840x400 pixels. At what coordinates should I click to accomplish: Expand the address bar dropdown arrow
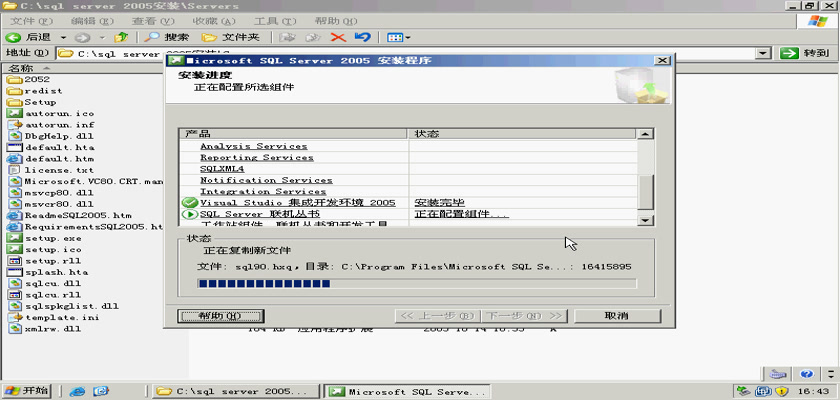763,54
